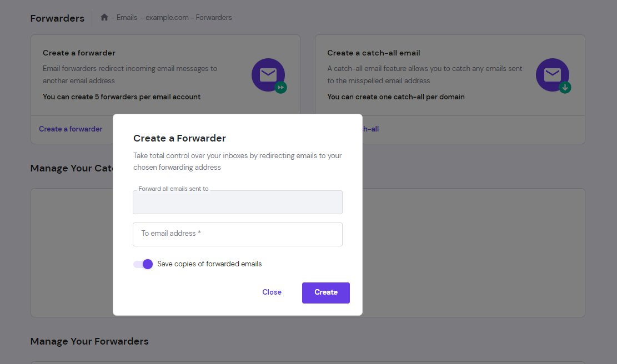617x364 pixels.
Task: Navigate to Emails via the breadcrumb
Action: click(127, 17)
